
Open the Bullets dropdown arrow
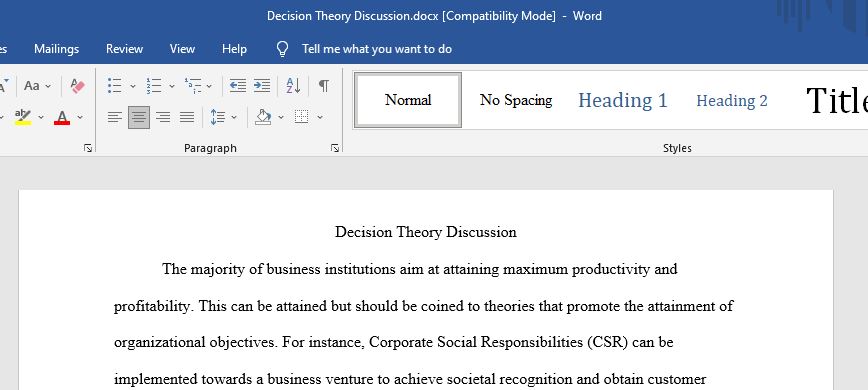pyautogui.click(x=133, y=86)
